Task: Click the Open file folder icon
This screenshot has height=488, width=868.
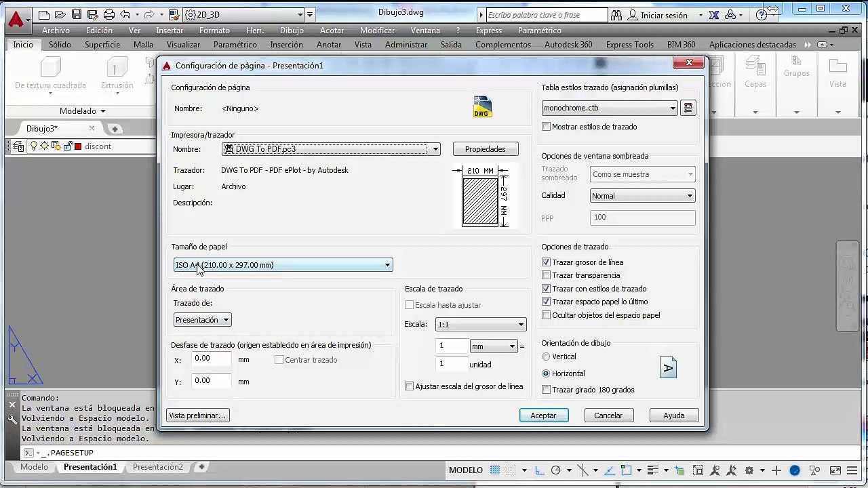Action: (x=60, y=14)
